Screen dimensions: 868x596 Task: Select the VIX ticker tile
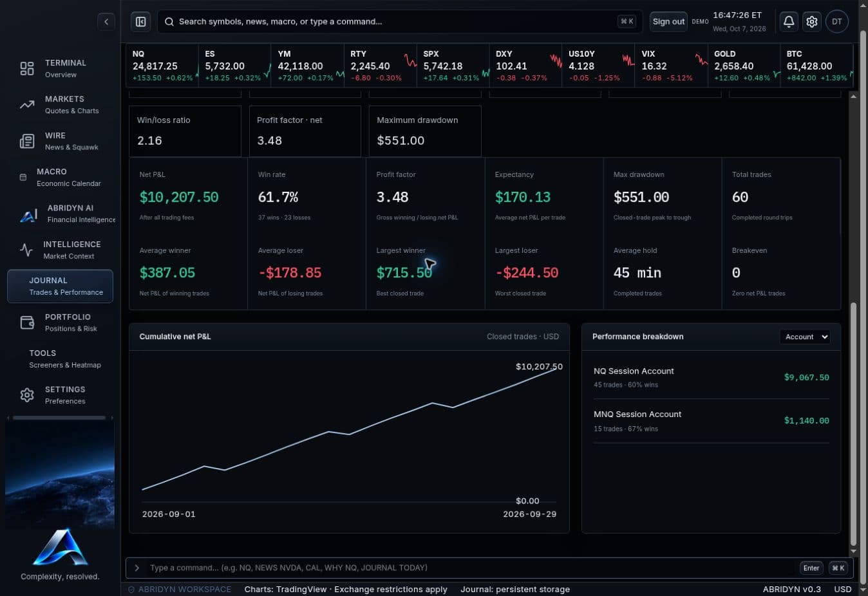point(671,66)
